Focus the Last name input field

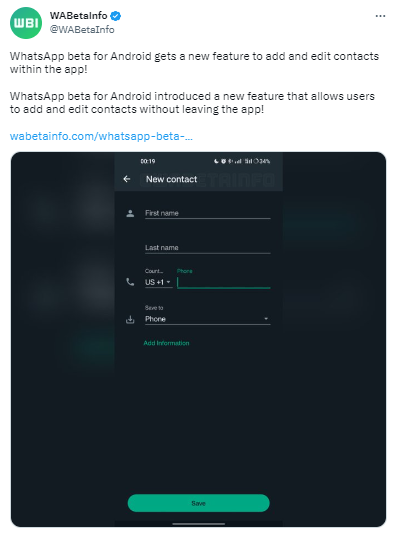click(207, 248)
